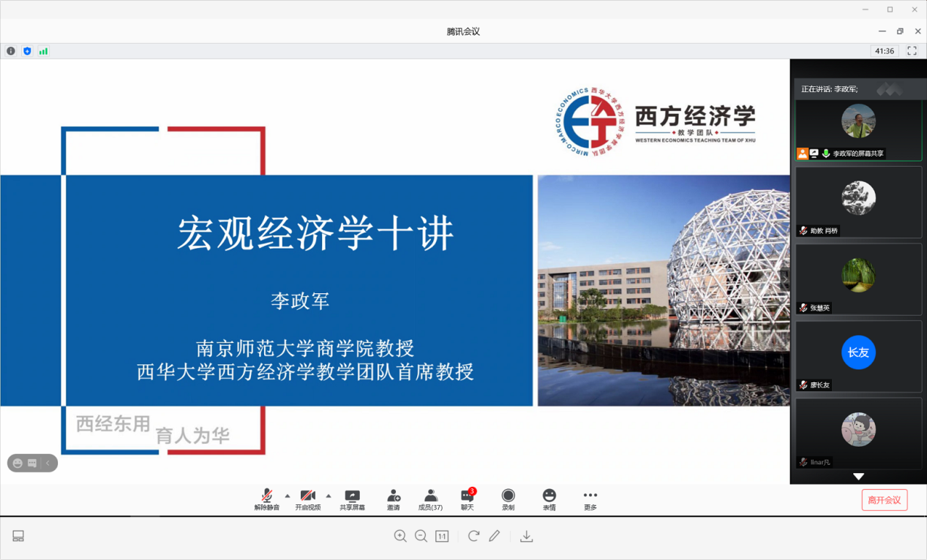The width and height of the screenshot is (927, 560).
Task: Open the 共享屏幕 share screen option
Action: coord(352,499)
